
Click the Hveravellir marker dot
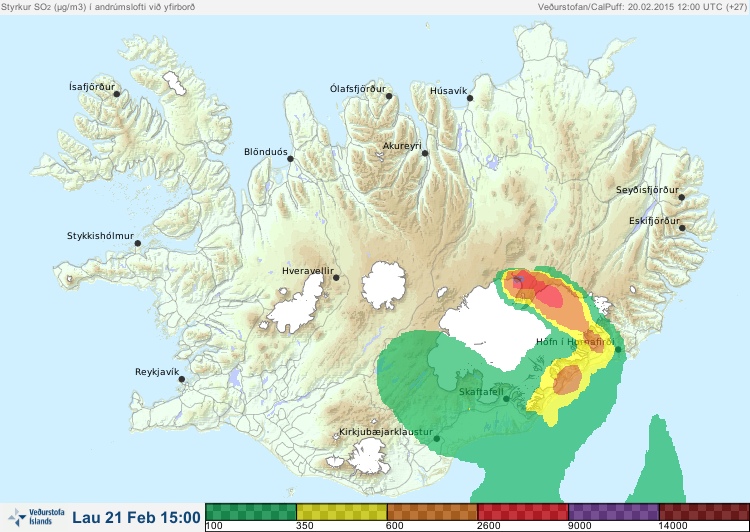click(x=336, y=277)
